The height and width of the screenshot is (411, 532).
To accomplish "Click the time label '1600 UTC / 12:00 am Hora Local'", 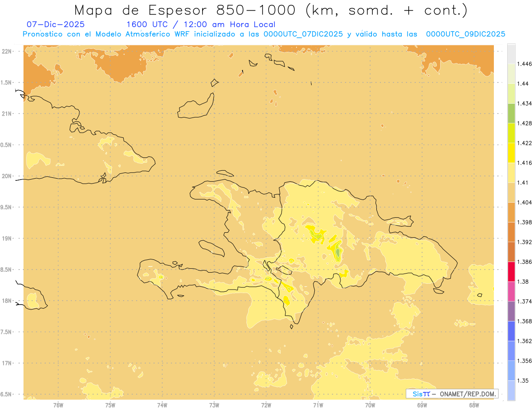I will point(201,24).
